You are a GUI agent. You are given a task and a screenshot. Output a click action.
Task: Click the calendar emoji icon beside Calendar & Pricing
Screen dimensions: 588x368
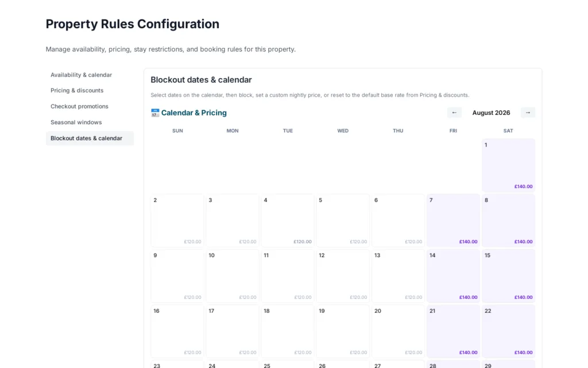(155, 113)
